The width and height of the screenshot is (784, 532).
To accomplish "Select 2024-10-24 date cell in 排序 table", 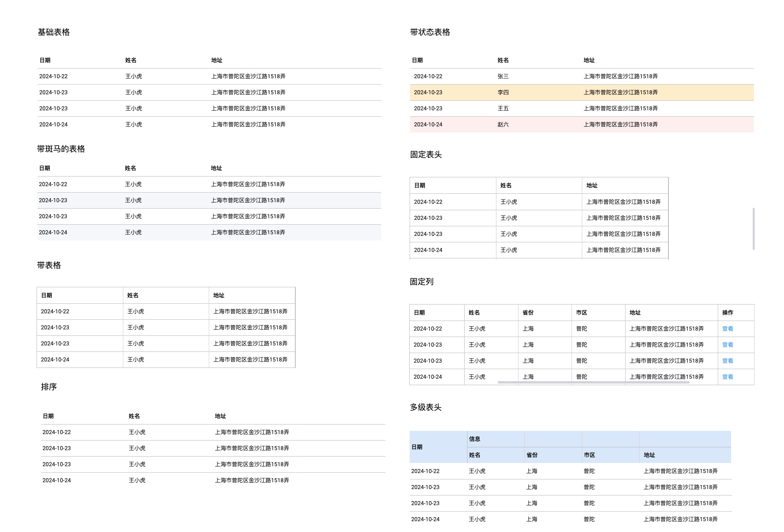I will click(57, 480).
